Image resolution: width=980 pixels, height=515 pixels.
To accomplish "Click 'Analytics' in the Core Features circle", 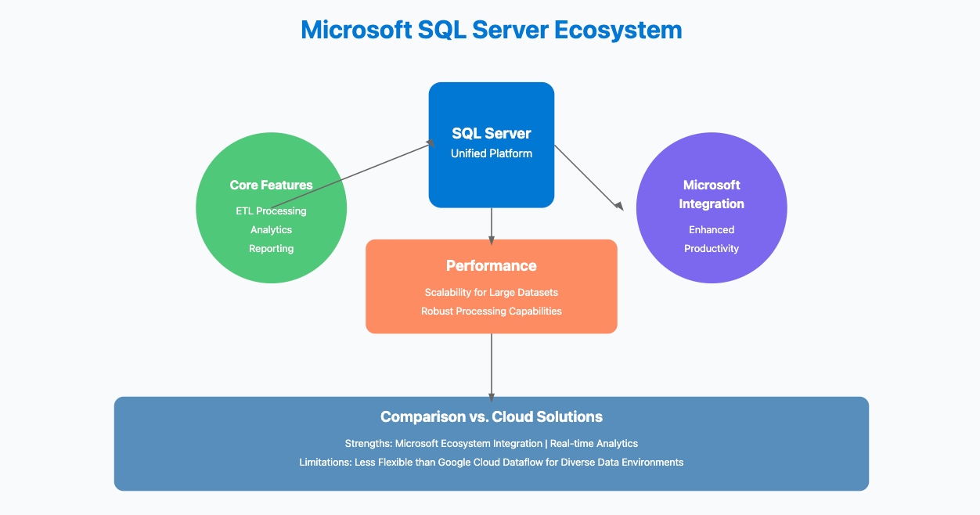I will point(271,230).
